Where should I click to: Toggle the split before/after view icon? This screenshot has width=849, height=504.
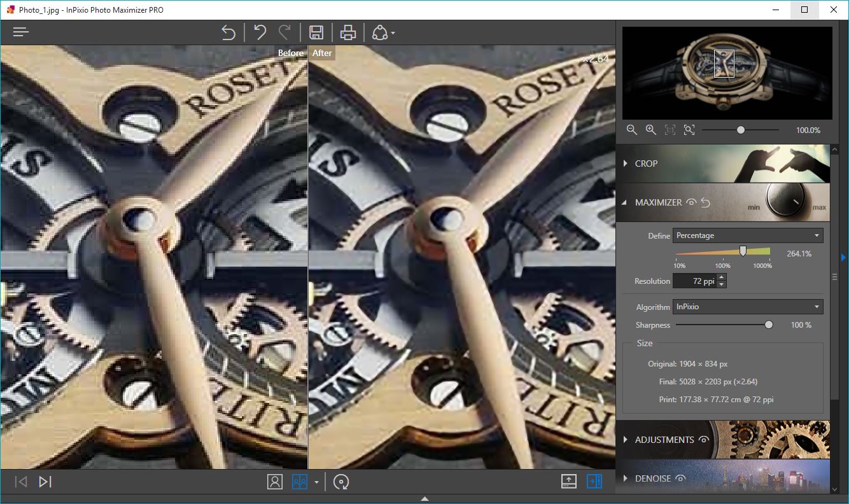pyautogui.click(x=299, y=482)
